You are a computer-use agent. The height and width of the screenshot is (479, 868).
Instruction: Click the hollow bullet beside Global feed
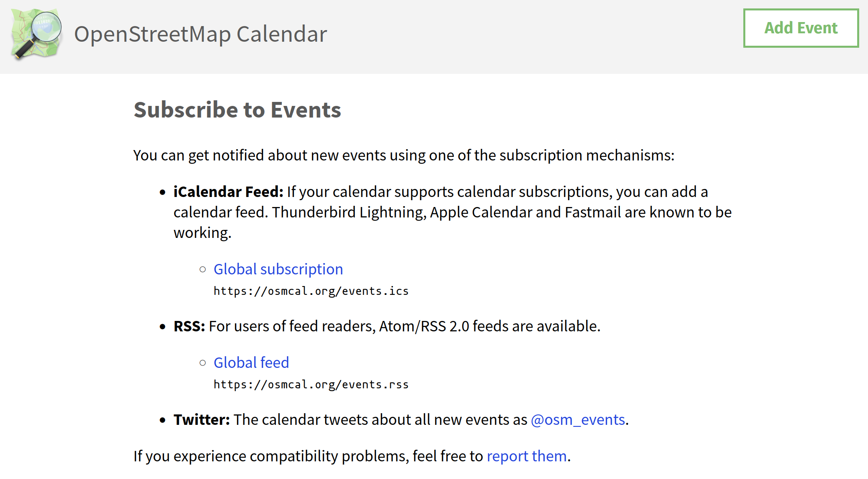[x=203, y=363]
